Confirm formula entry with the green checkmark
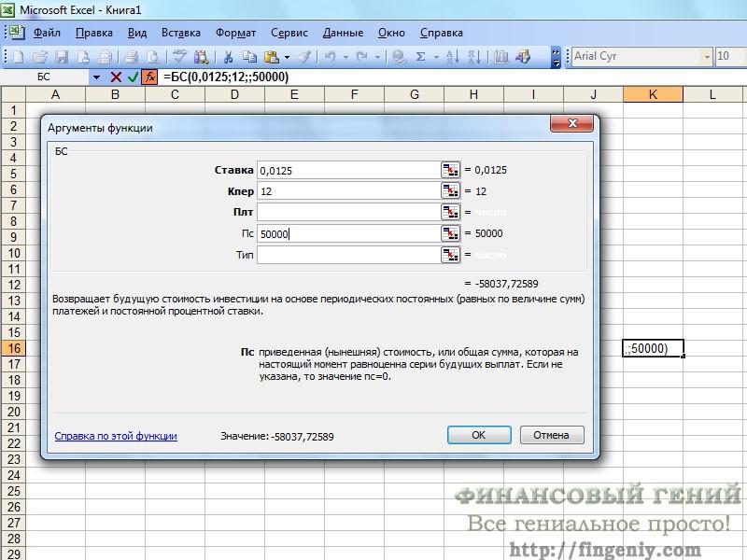Image resolution: width=747 pixels, height=560 pixels. [133, 77]
